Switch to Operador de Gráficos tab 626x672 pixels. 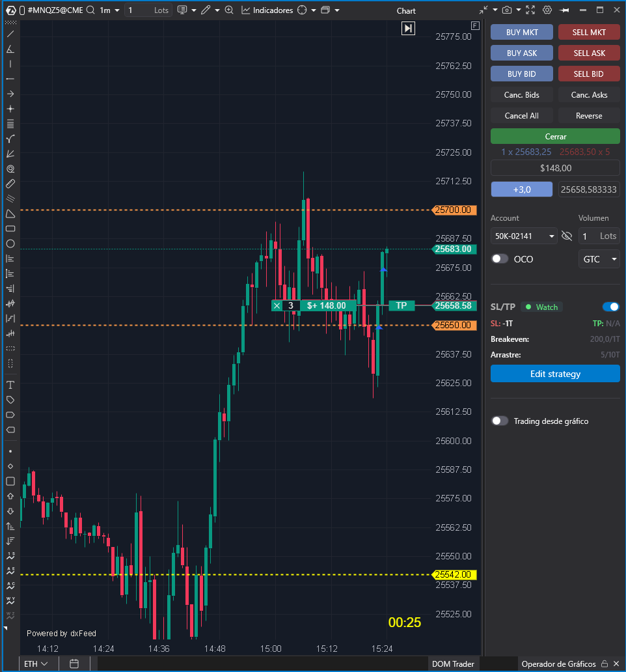[x=558, y=664]
